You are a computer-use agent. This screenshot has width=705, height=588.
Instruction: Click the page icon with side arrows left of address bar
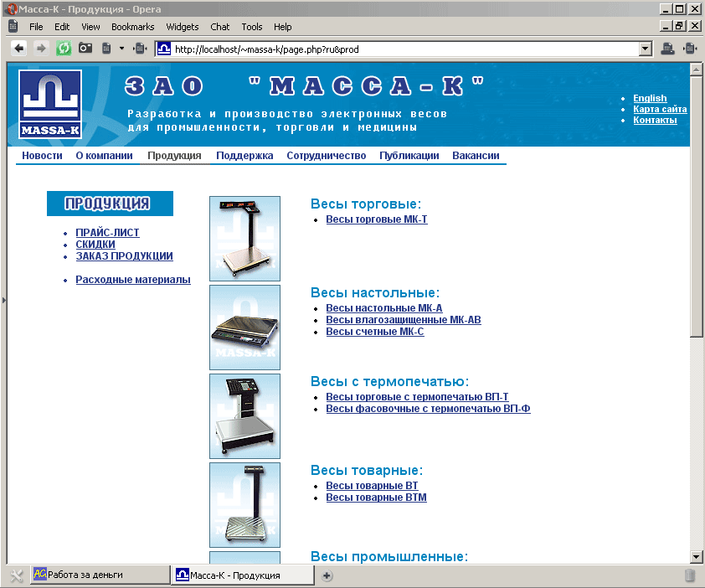(141, 48)
